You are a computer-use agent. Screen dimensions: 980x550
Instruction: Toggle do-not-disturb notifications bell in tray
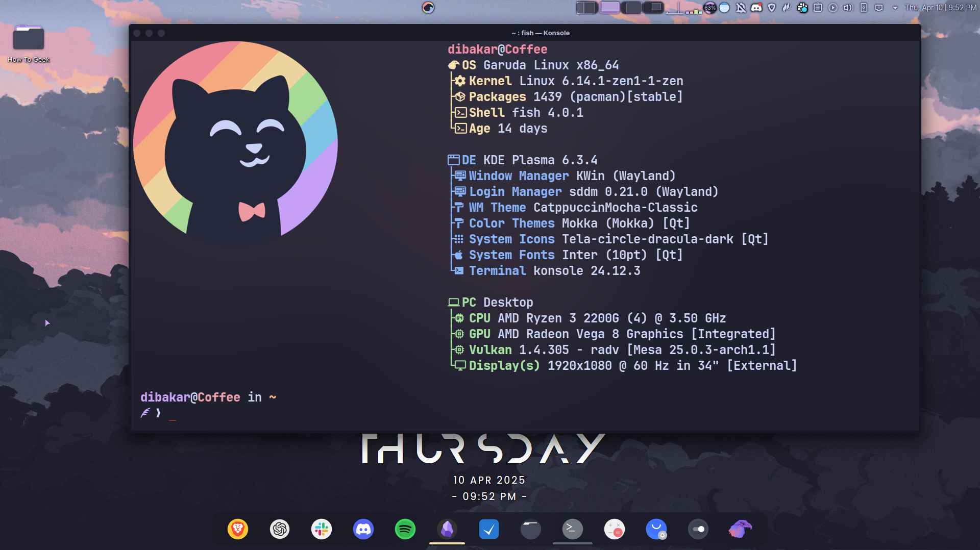741,8
